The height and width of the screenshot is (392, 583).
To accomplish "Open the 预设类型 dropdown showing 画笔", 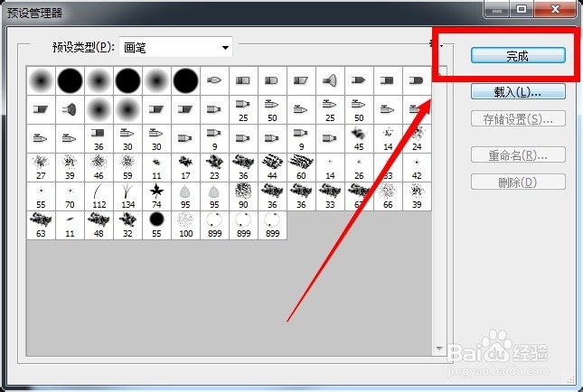I will point(175,47).
